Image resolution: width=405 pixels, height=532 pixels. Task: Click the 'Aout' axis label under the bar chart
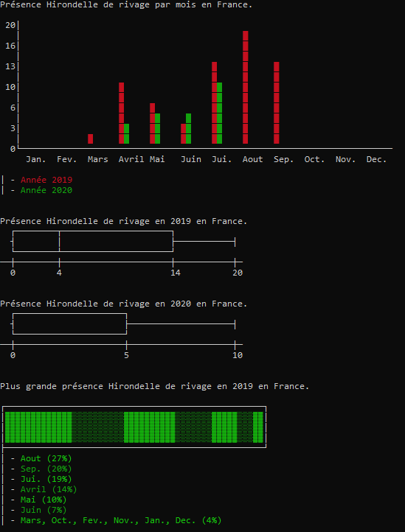[253, 159]
